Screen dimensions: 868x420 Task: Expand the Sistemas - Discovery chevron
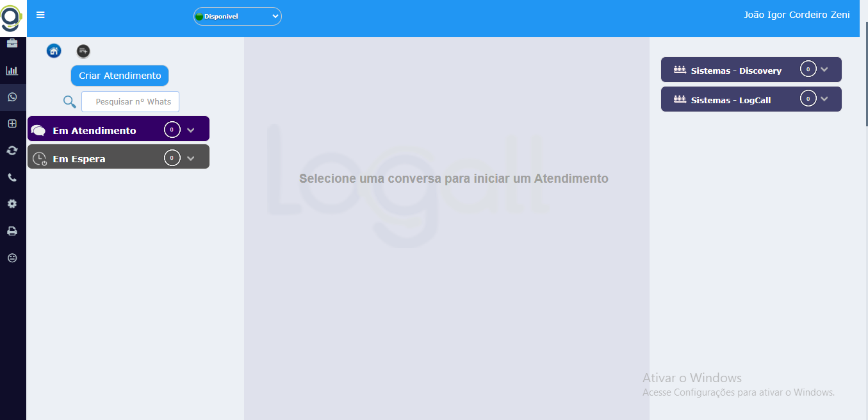click(x=824, y=69)
